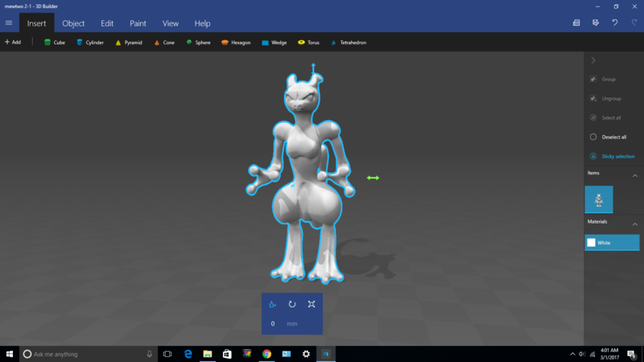Insert a Wedge shape

[275, 43]
